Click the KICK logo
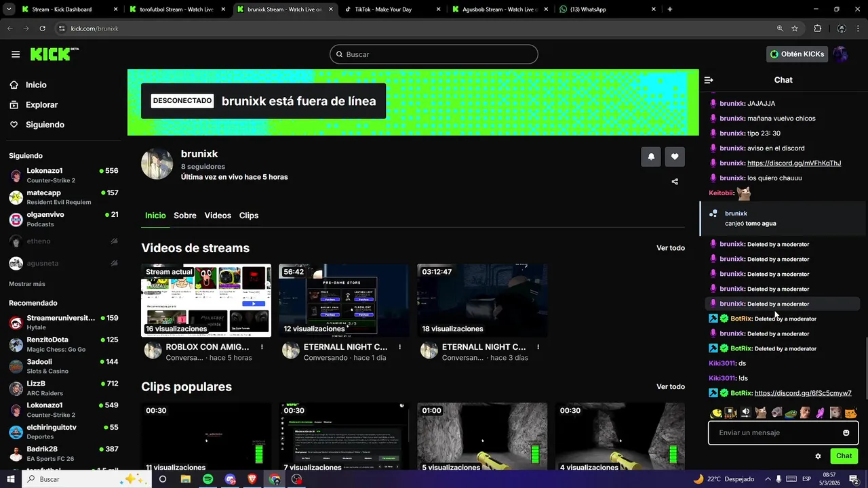868x488 pixels. (x=54, y=54)
